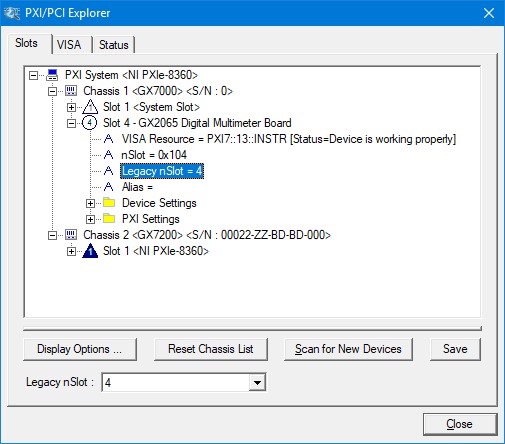Screen dimensions: 505x444
Task: Click the Save button
Action: click(455, 349)
